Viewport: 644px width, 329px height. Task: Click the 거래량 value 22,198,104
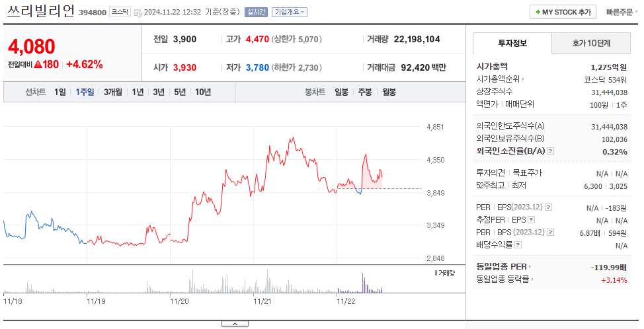click(417, 40)
